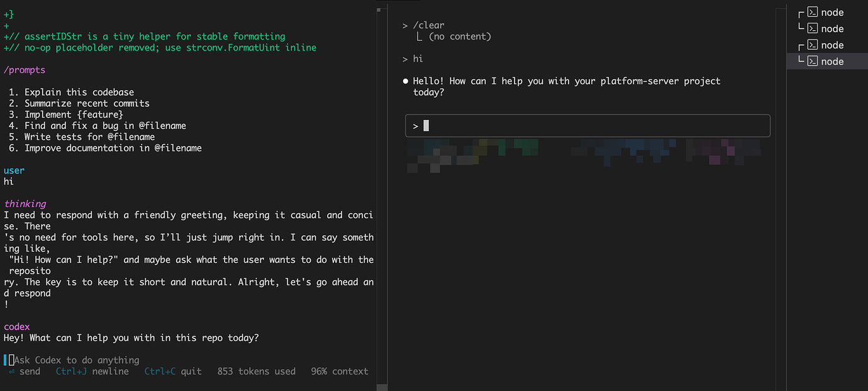Click the magenta 'codex' label
This screenshot has width=868, height=391.
tap(17, 327)
